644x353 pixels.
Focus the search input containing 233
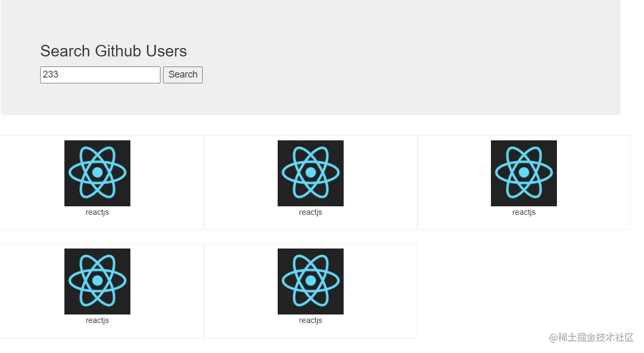click(100, 75)
